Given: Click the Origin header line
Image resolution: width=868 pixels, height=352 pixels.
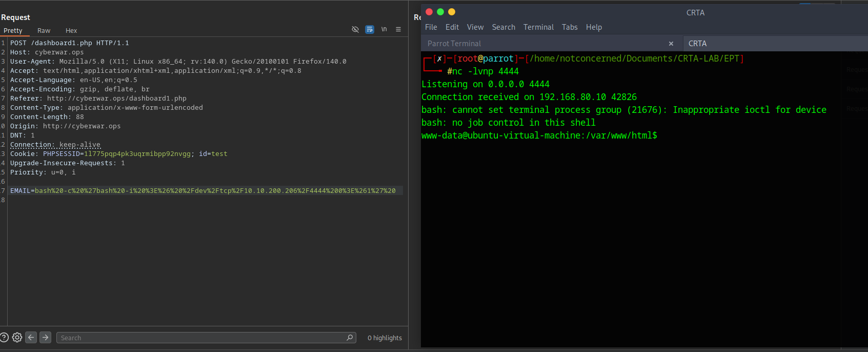Looking at the screenshot, I should pyautogui.click(x=65, y=126).
